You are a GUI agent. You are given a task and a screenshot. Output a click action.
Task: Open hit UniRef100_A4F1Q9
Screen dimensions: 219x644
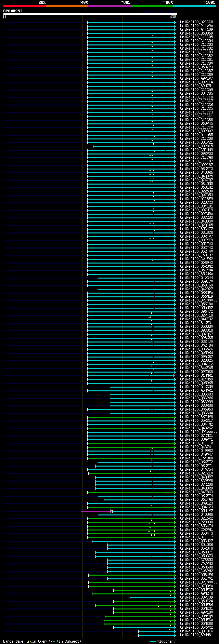click(x=196, y=29)
